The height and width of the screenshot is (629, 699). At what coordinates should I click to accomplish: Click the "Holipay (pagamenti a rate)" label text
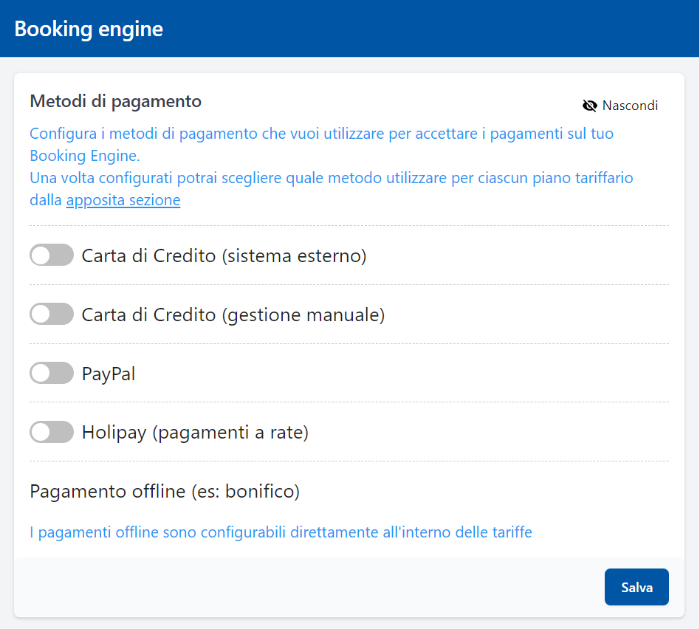coord(195,432)
